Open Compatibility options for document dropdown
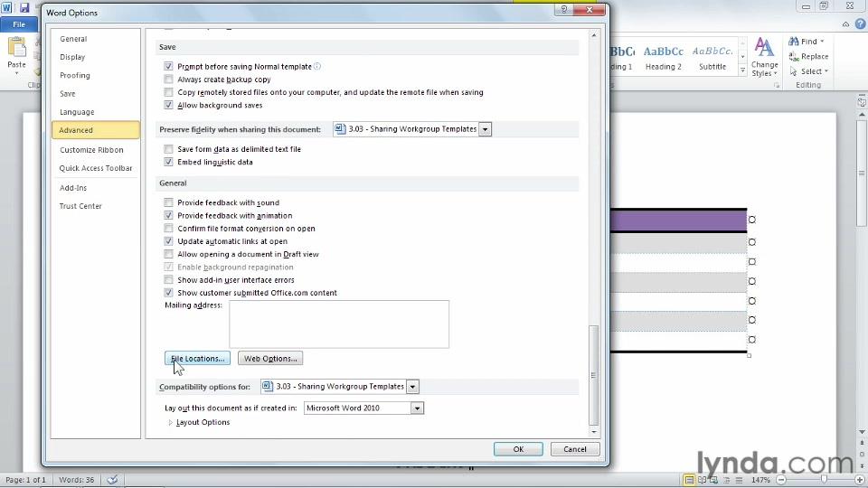Screen dimensions: 868x488 click(x=412, y=387)
